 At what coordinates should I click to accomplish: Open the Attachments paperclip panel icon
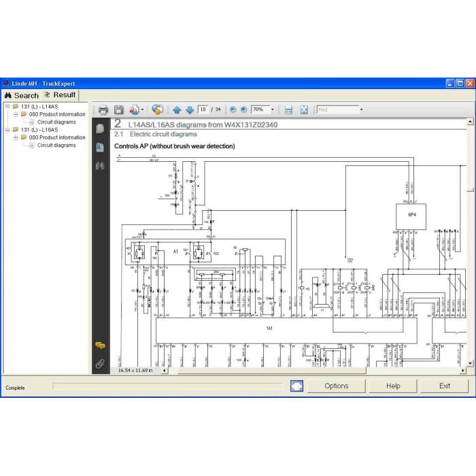tap(100, 364)
